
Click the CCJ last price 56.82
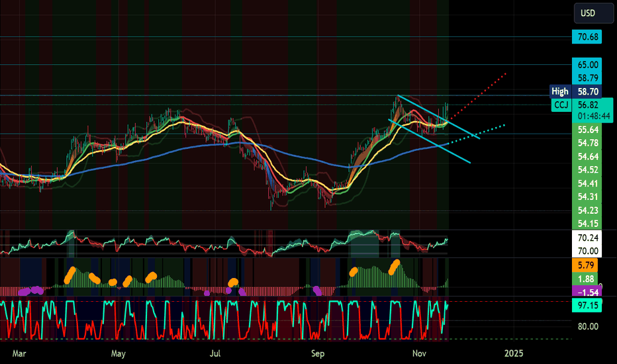588,105
